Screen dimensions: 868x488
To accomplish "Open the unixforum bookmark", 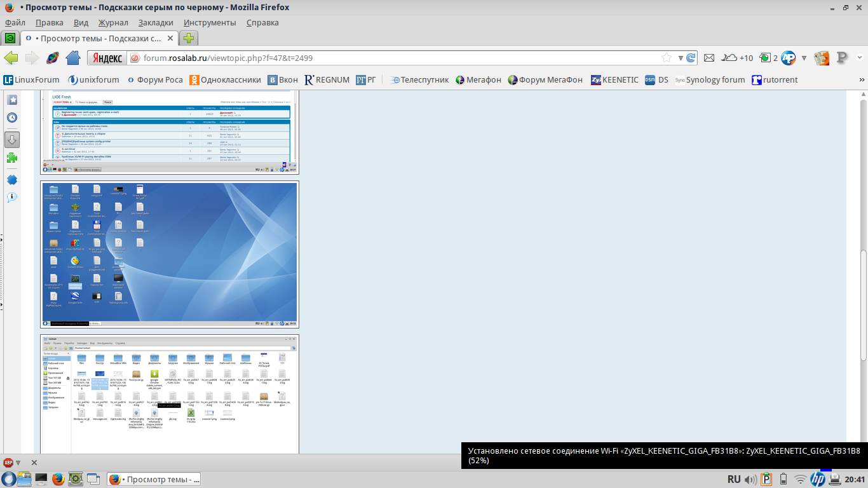I will coord(94,79).
